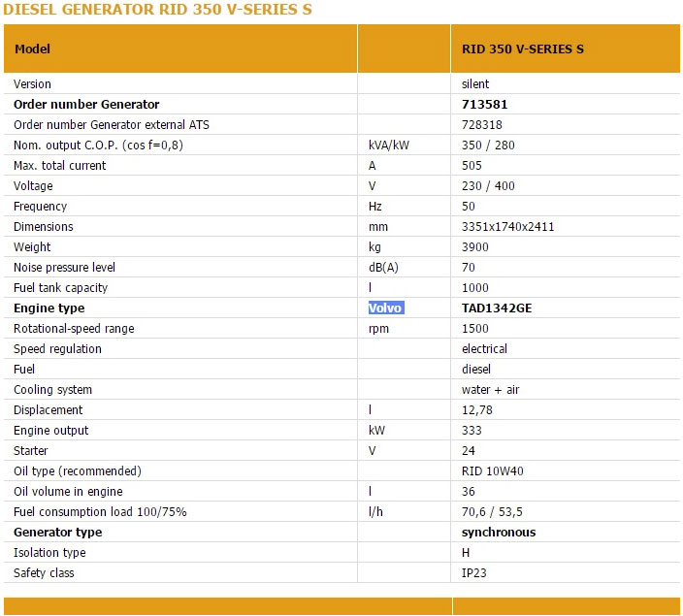
Task: Click the 'Rotational-speed range' label
Action: click(74, 329)
